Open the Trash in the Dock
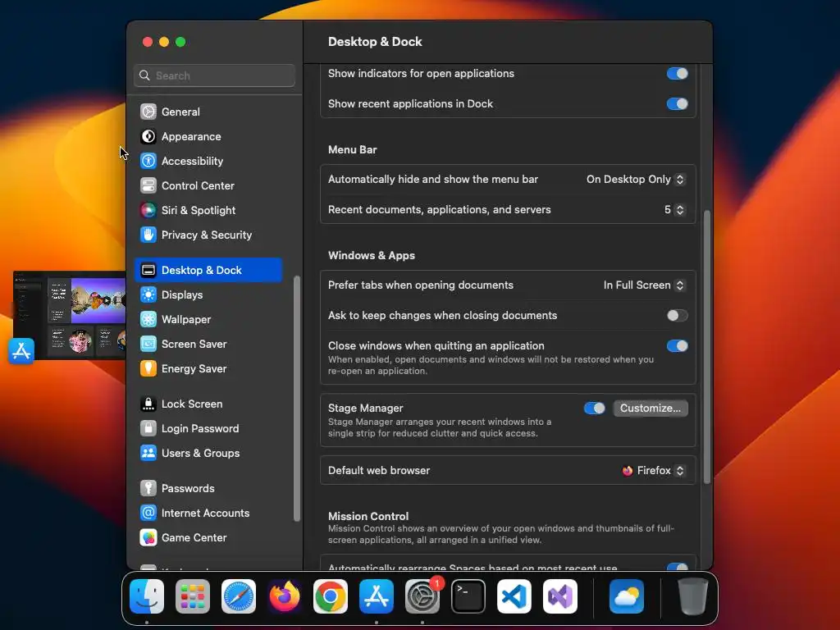840x630 pixels. click(692, 596)
